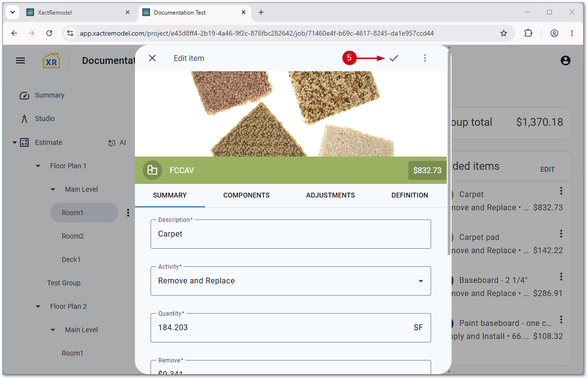Open options for Paint baseboard item
Screen dimensions: 588x379
(561, 319)
